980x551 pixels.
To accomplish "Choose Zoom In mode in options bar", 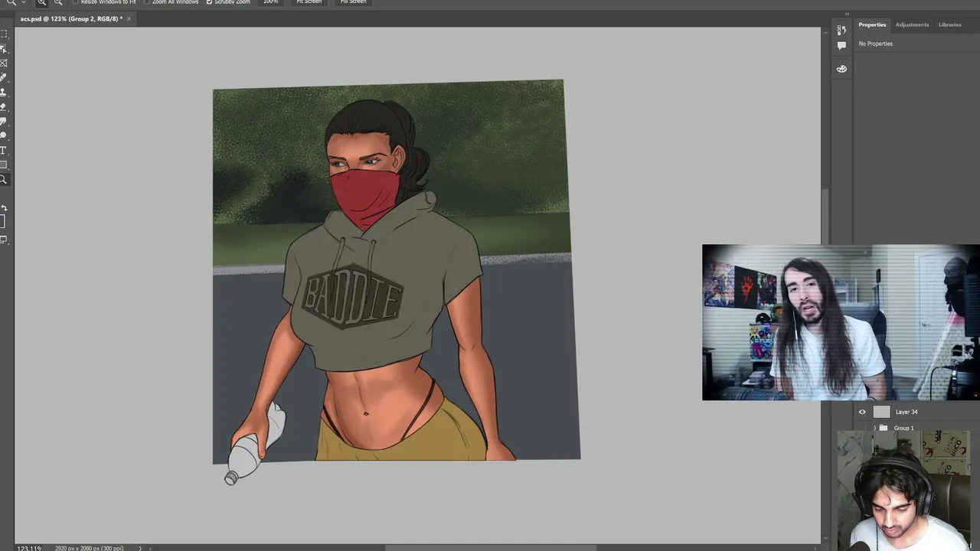I will click(x=42, y=2).
